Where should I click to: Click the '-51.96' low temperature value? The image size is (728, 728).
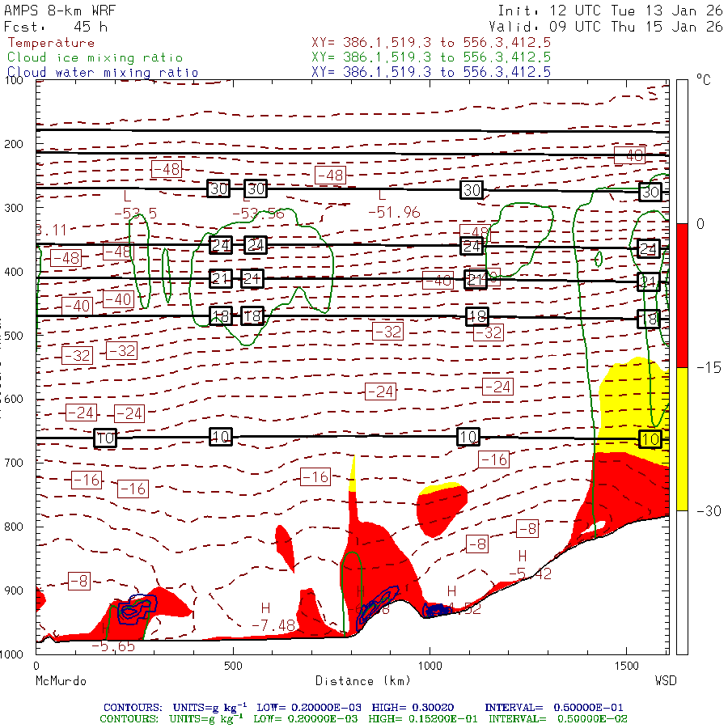coord(394,213)
